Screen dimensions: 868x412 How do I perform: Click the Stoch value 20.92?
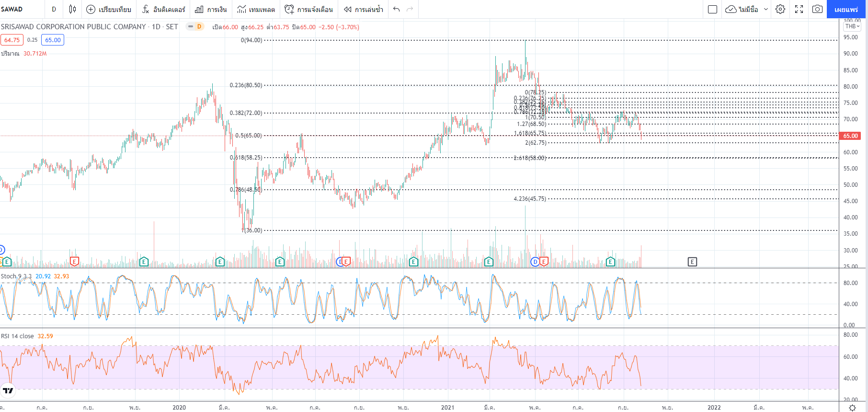[x=43, y=276]
